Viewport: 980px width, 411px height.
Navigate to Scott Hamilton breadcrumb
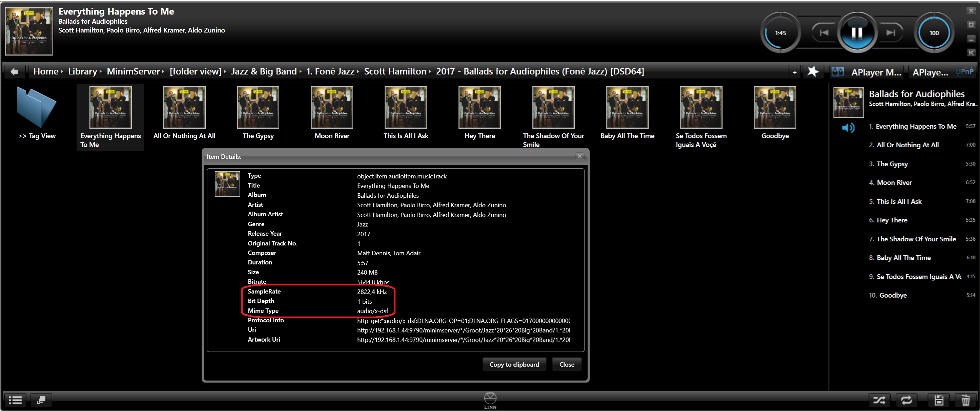(x=395, y=71)
